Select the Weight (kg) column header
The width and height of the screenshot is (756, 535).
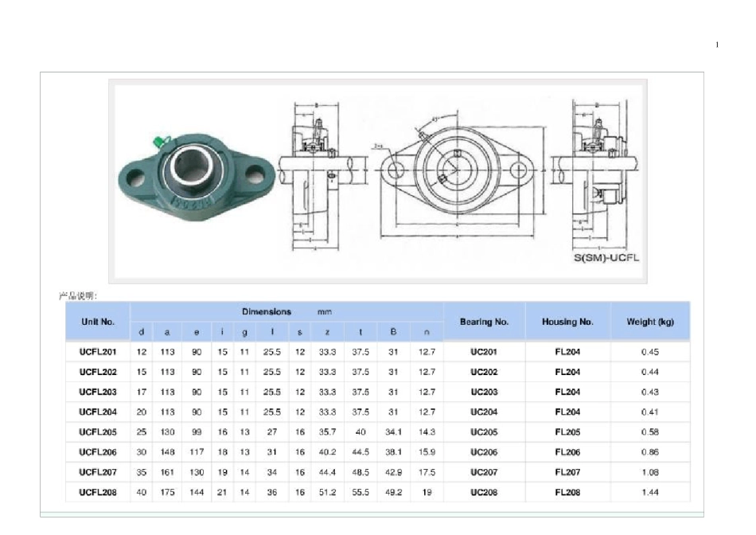click(x=650, y=322)
